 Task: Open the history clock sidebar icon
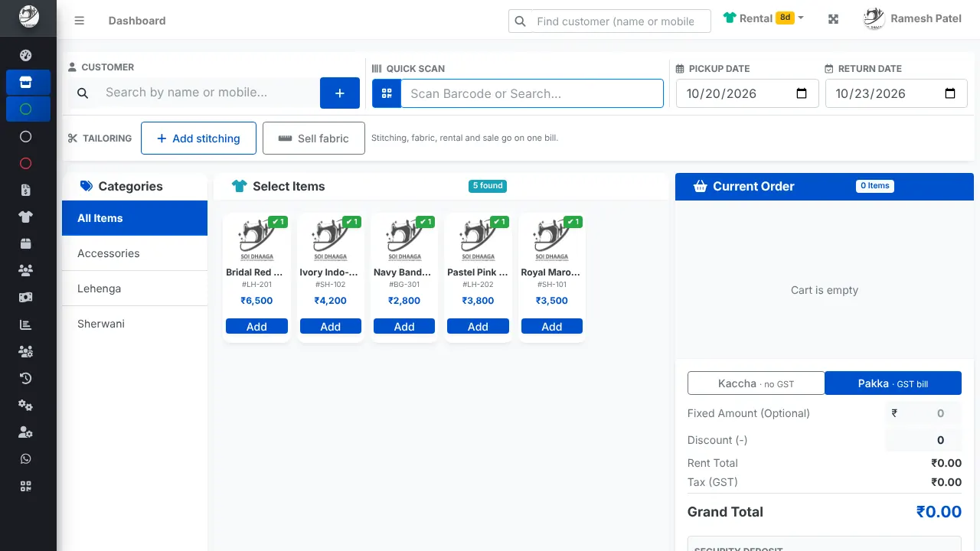point(25,378)
